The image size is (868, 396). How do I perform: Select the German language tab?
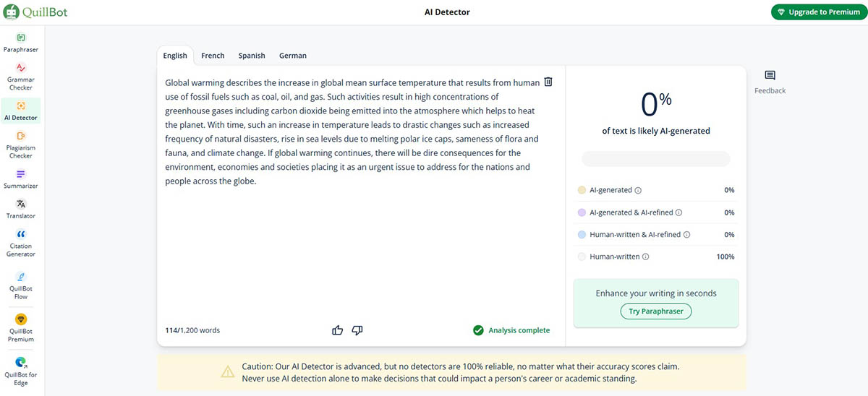point(293,56)
